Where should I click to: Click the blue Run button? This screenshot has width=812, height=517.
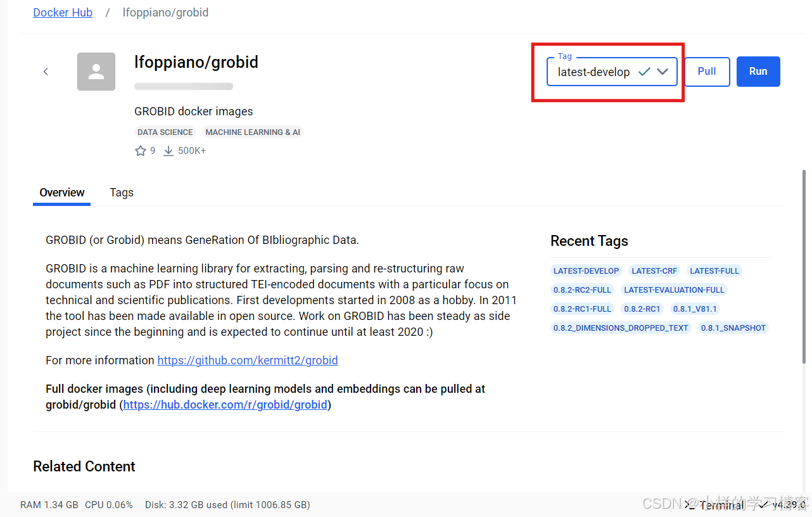[x=758, y=72]
